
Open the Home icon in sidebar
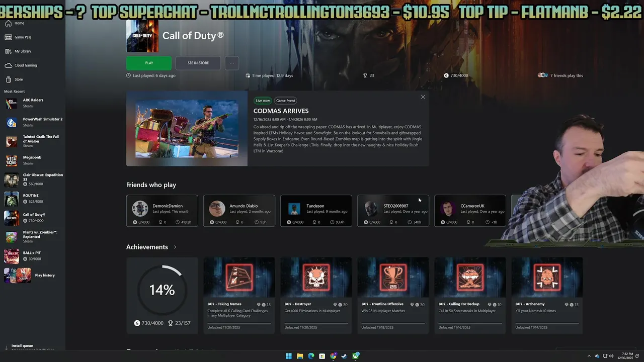pyautogui.click(x=8, y=23)
